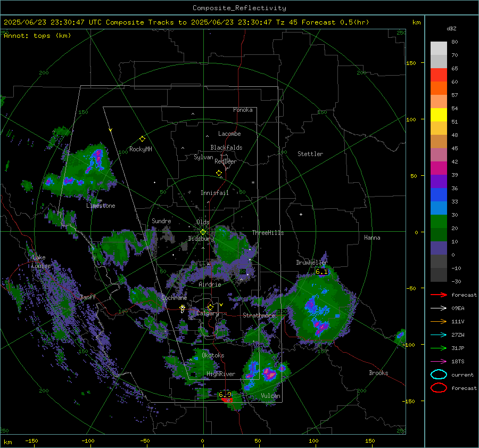Click the Sylvan label
Image resolution: width=479 pixels, height=448 pixels.
203,157
